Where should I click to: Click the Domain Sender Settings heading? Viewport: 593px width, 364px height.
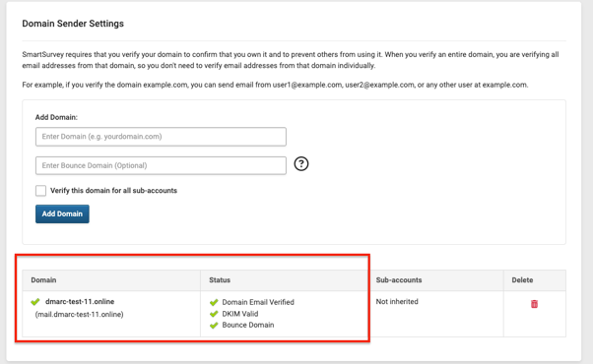click(73, 24)
